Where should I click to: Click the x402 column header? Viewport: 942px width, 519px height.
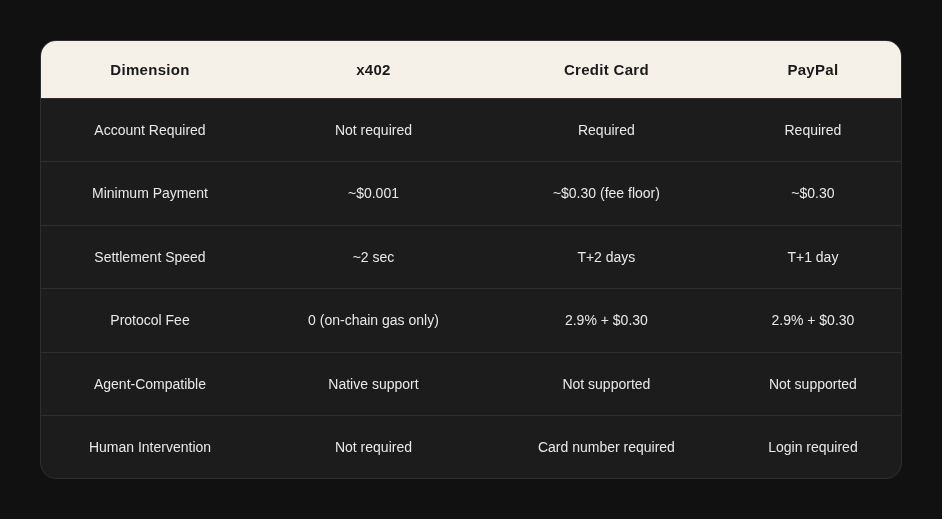tap(373, 70)
